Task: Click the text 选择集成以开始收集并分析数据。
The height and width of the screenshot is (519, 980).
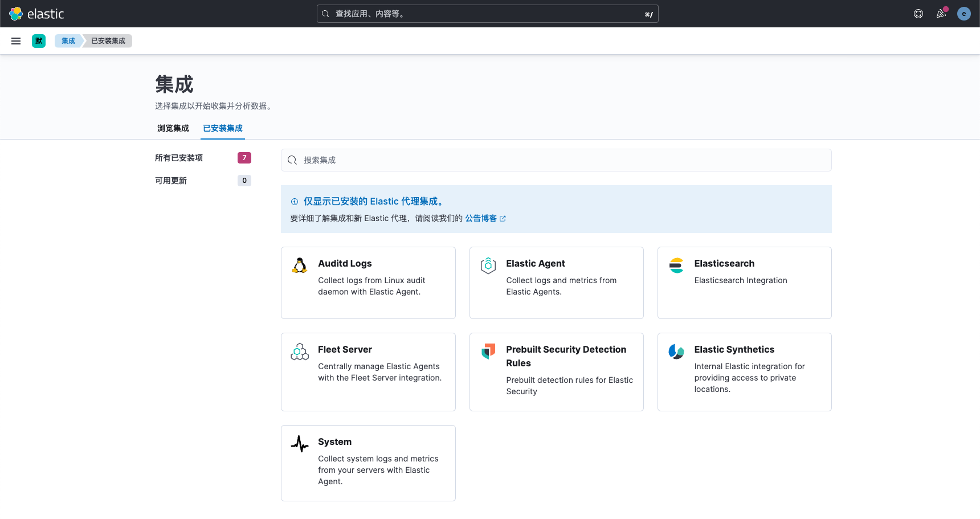Action: [x=215, y=106]
